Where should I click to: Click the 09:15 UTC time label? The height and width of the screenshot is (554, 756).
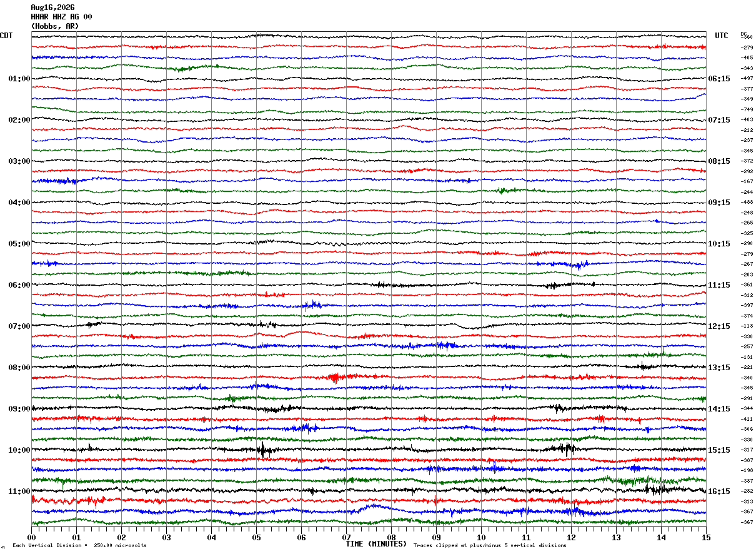pyautogui.click(x=719, y=203)
